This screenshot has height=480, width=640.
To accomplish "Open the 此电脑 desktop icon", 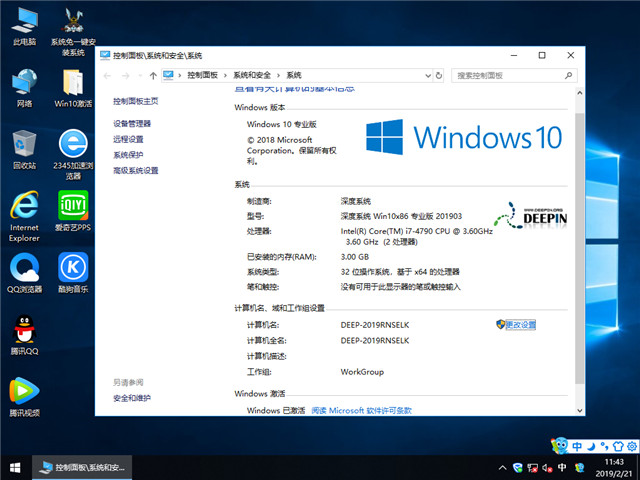I will coord(24,27).
